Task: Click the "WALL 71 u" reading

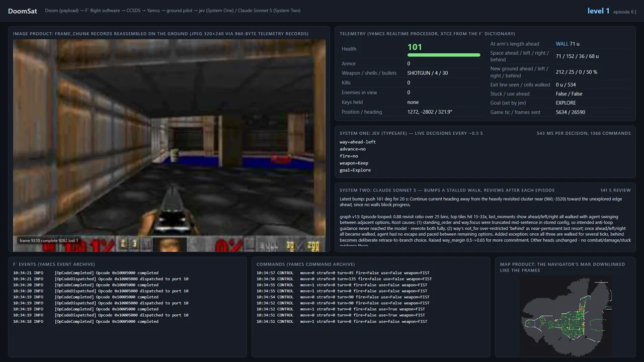Action: click(x=568, y=44)
